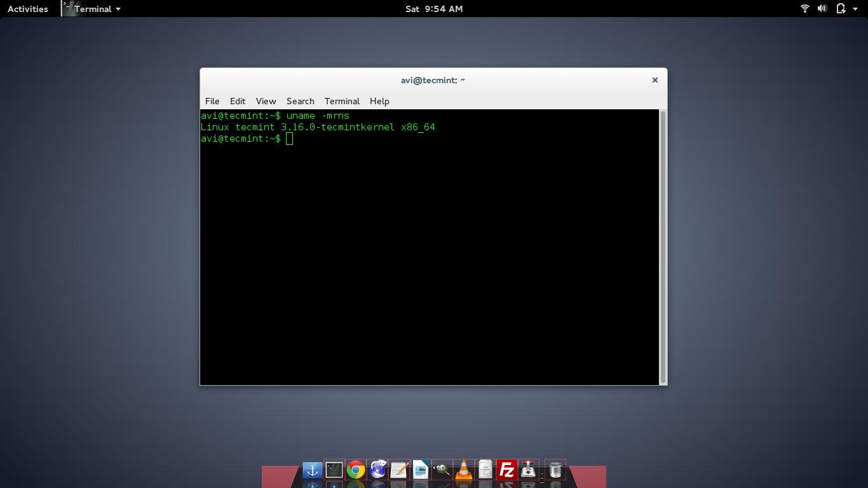Open the File menu
Viewport: 868px width, 488px height.
(x=212, y=101)
